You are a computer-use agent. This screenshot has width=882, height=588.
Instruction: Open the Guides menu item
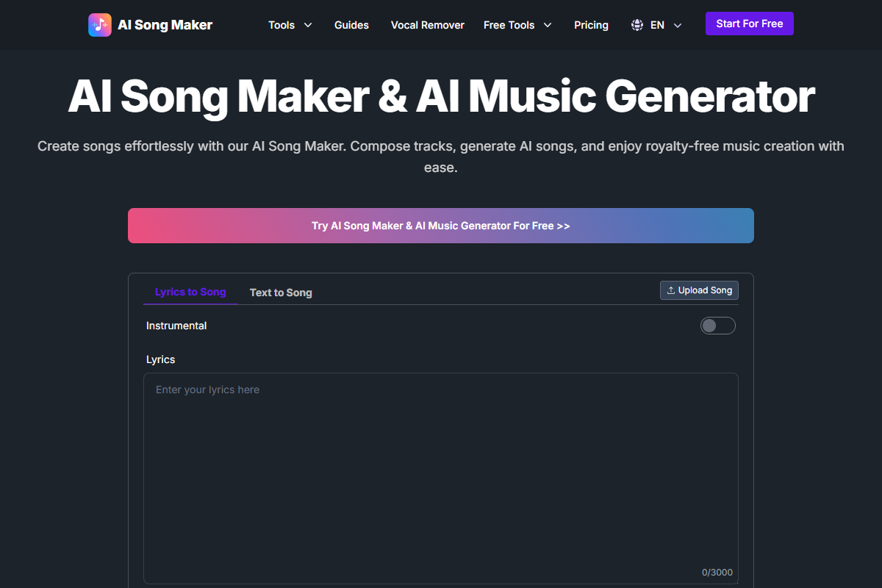tap(351, 25)
